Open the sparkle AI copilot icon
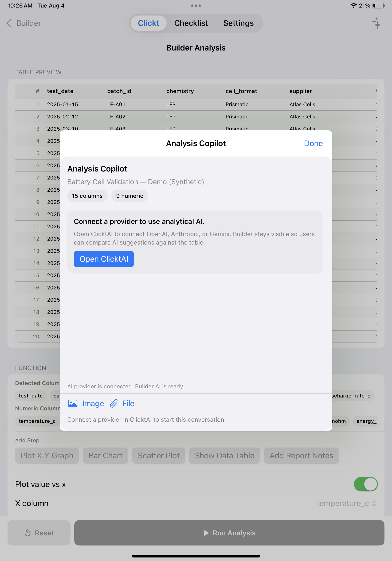The image size is (392, 561). (376, 23)
